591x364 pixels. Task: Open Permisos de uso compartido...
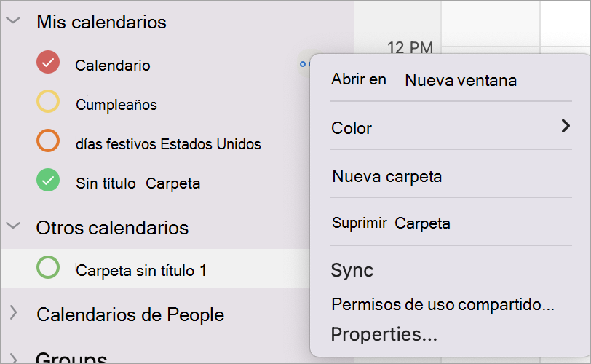click(443, 304)
